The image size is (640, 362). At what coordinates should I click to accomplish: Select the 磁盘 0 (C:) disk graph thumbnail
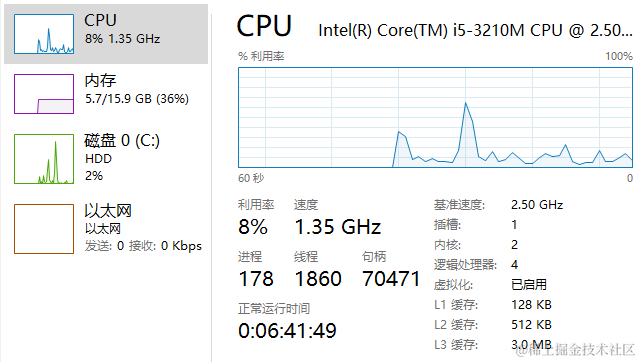(x=44, y=159)
